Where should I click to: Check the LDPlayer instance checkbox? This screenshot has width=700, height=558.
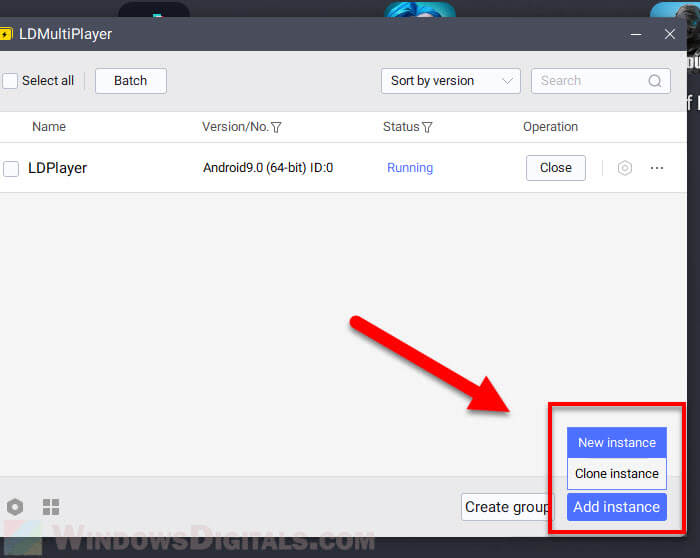point(11,169)
